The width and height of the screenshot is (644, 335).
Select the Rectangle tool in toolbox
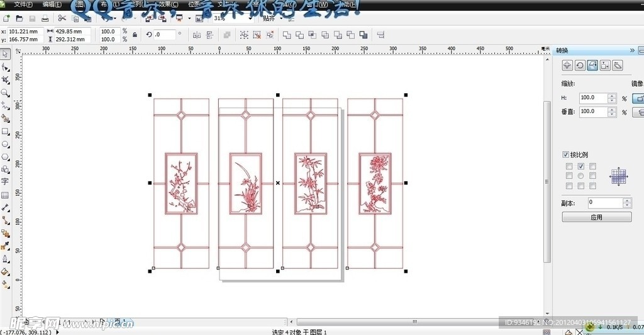point(5,132)
